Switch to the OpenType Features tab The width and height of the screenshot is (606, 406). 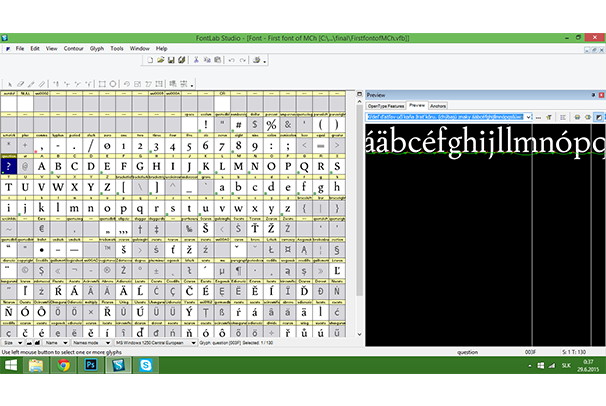click(385, 104)
